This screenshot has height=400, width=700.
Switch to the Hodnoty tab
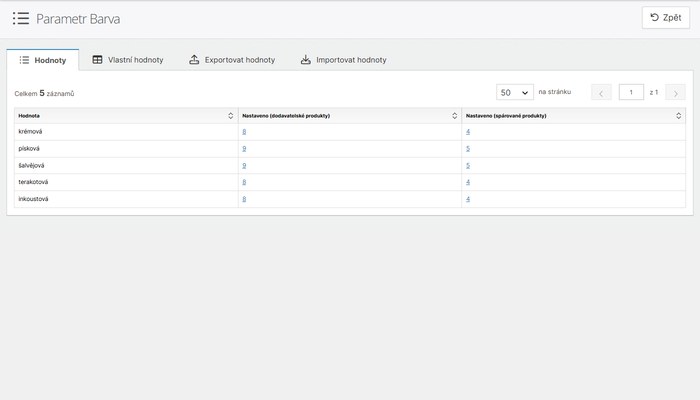point(43,60)
